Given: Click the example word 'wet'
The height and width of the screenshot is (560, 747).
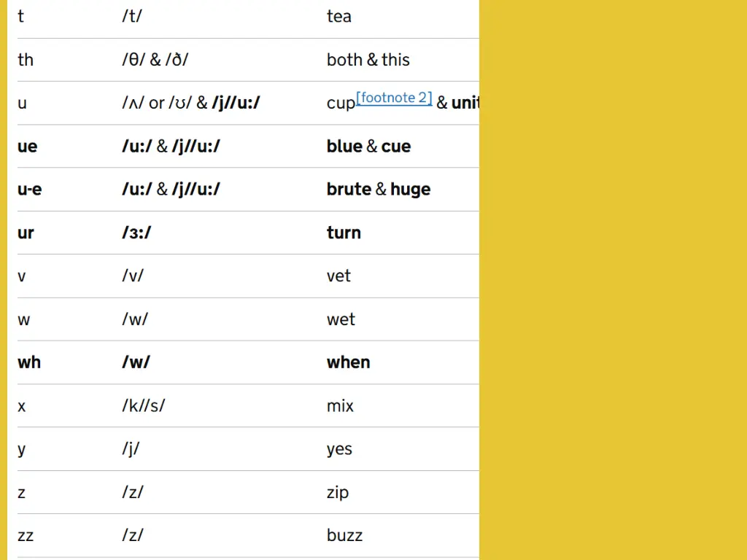Looking at the screenshot, I should pyautogui.click(x=341, y=319).
